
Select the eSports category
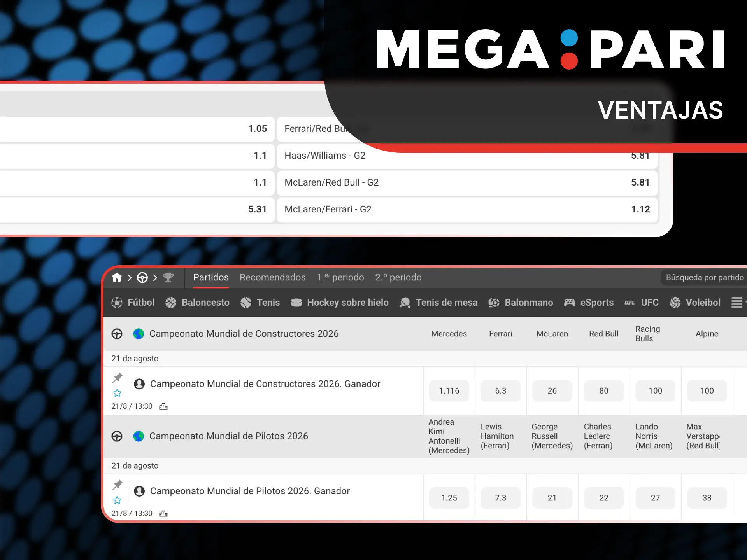589,303
